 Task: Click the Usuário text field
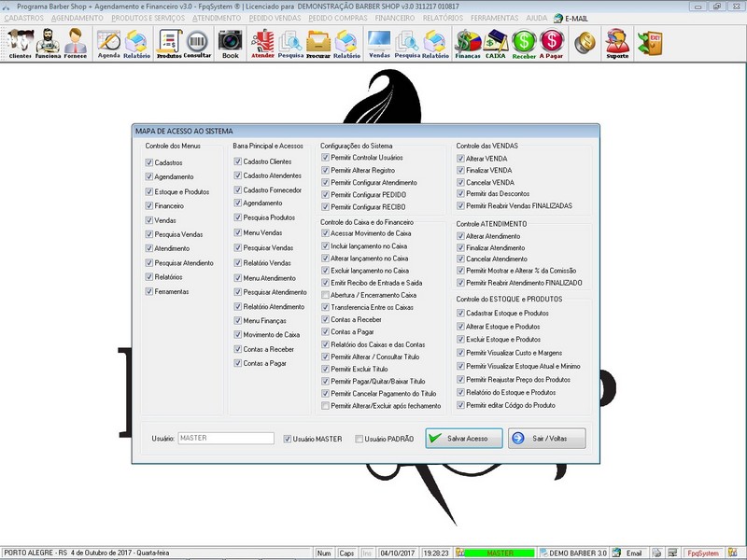tap(225, 438)
